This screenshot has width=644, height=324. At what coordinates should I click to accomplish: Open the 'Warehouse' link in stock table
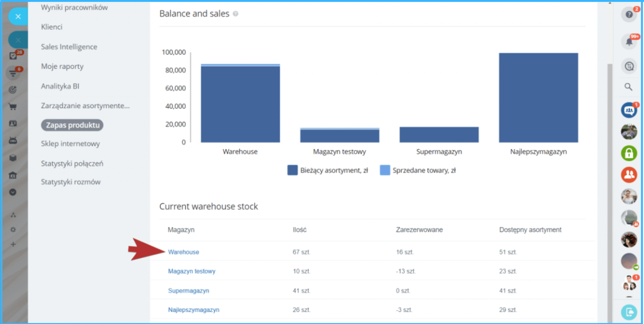click(x=183, y=252)
